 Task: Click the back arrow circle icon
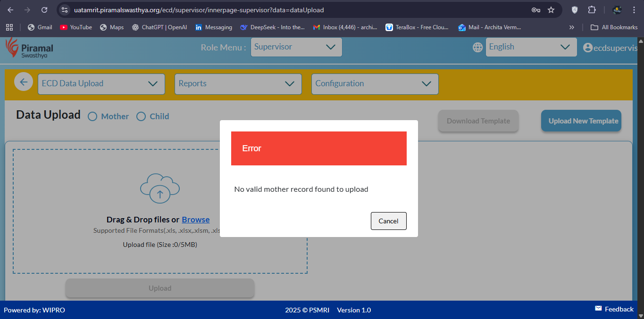[24, 82]
